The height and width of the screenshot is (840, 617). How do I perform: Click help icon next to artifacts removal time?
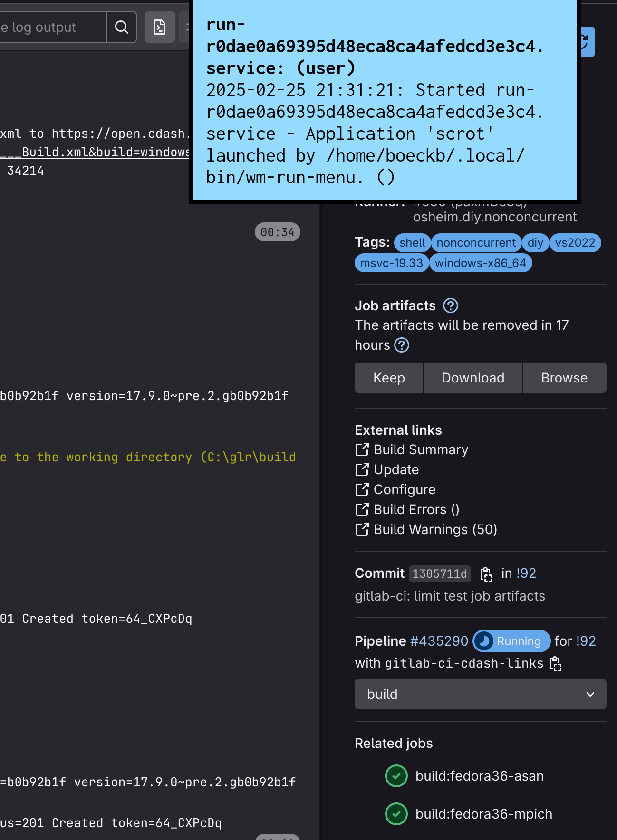point(402,345)
